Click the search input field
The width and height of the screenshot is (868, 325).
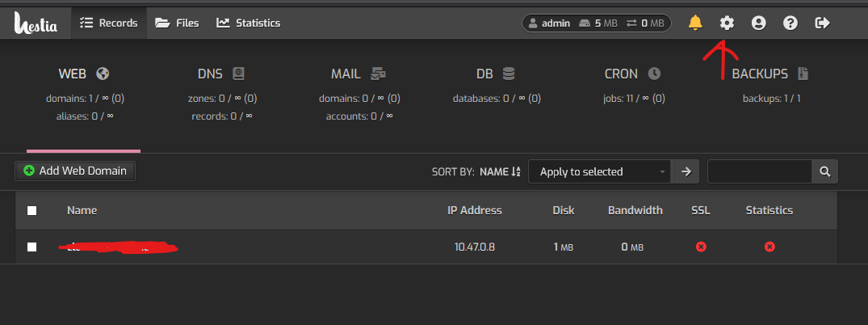[760, 171]
